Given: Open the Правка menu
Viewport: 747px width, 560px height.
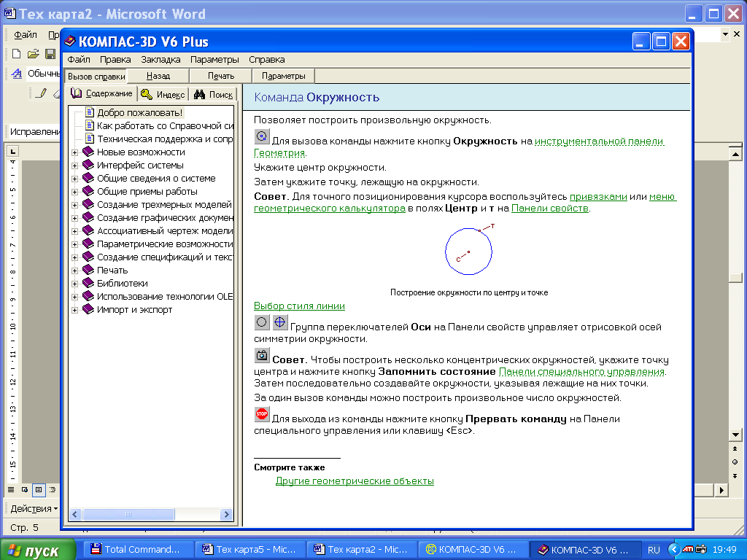Looking at the screenshot, I should pos(115,60).
